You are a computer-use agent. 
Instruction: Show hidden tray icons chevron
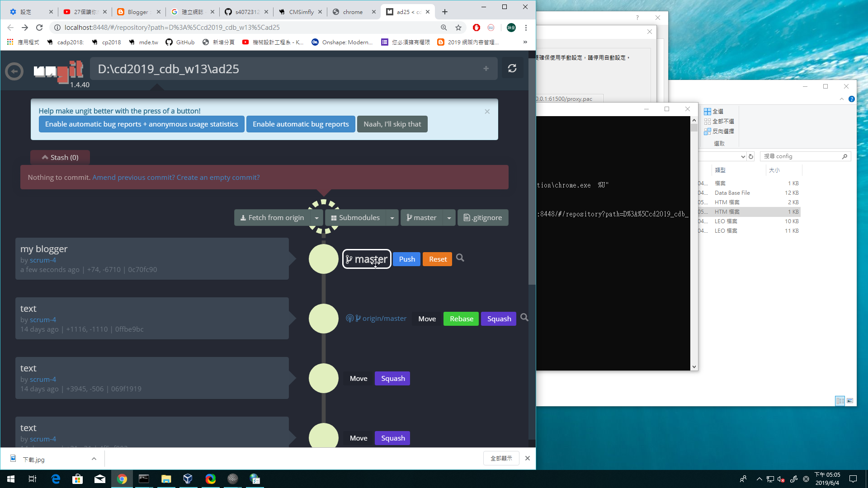[759, 479]
